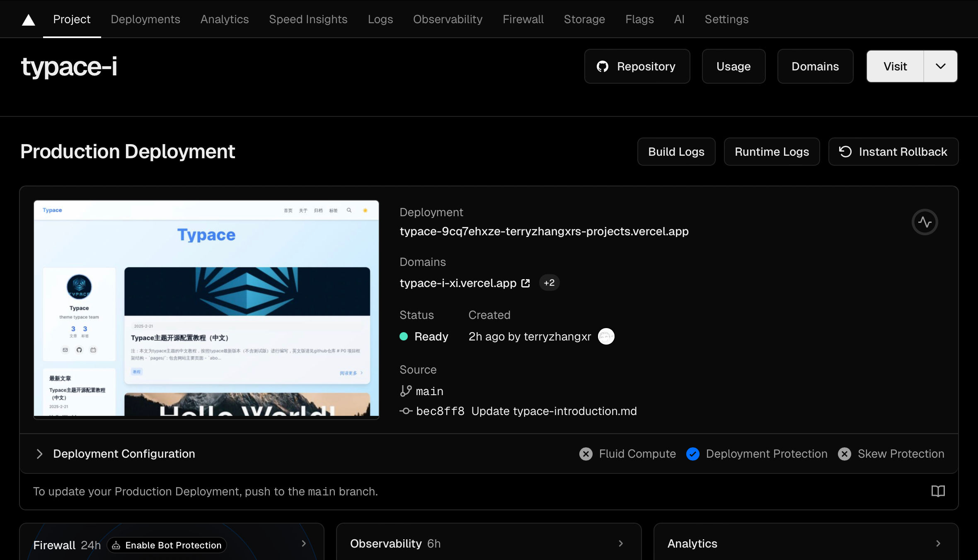Click Deployment Protection check icon
Screen dimensions: 978x560
692,454
